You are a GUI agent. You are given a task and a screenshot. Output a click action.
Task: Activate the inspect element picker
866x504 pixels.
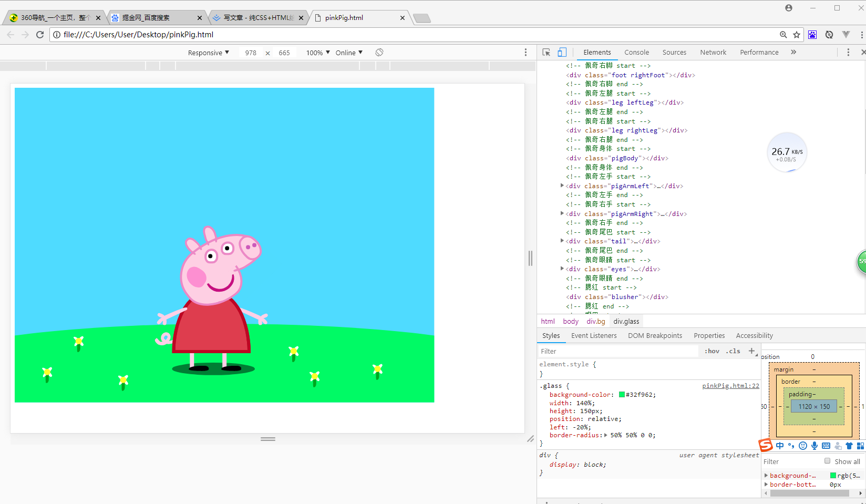547,53
